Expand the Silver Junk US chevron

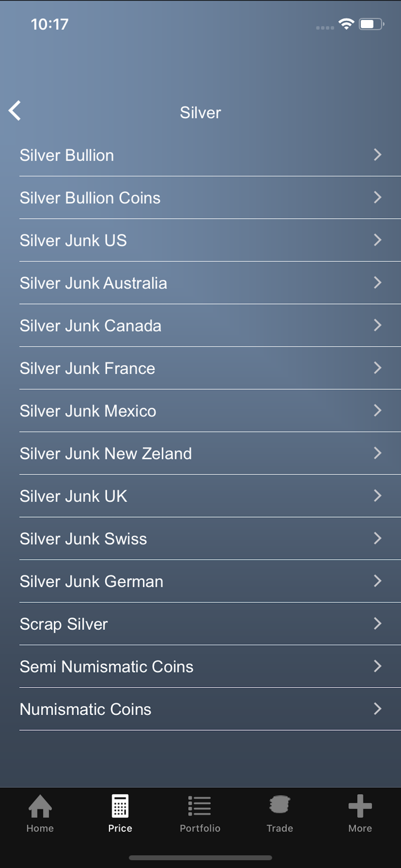pos(377,240)
